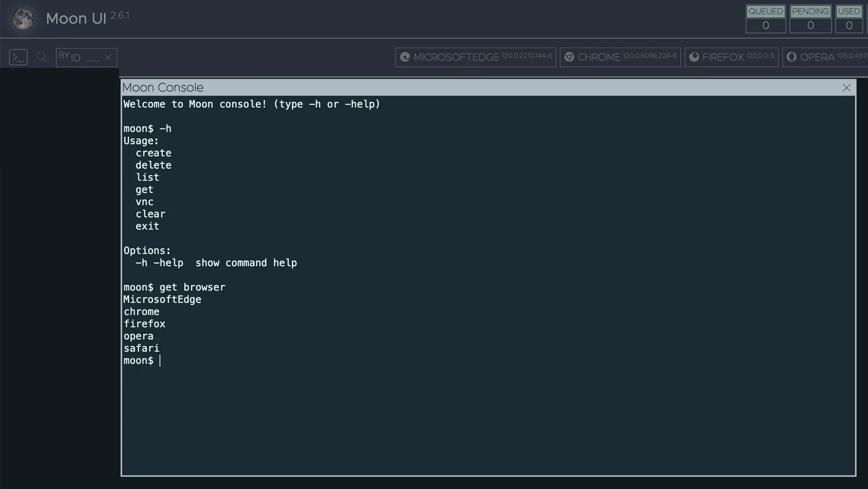Click the "moon$ get browser" command line
The width and height of the screenshot is (868, 489).
[174, 287]
